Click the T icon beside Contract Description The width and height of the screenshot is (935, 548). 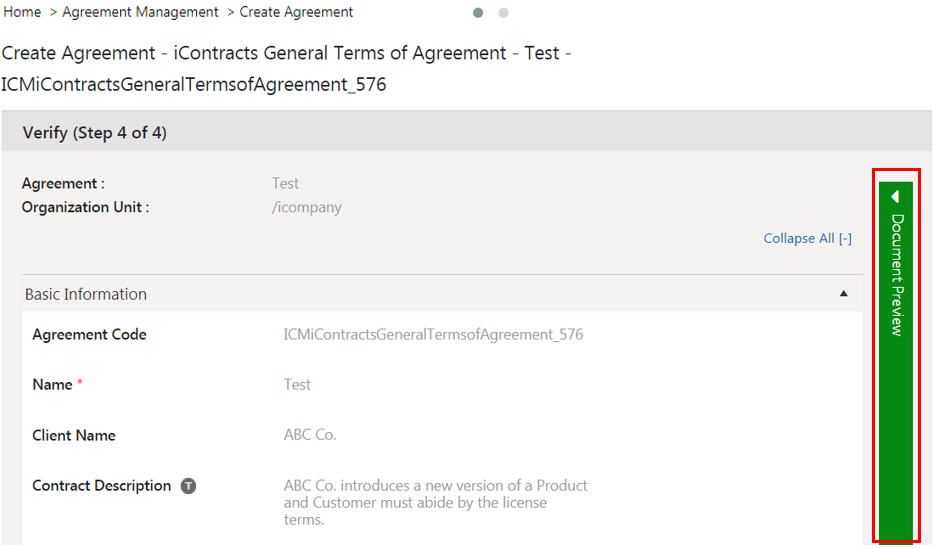point(188,486)
